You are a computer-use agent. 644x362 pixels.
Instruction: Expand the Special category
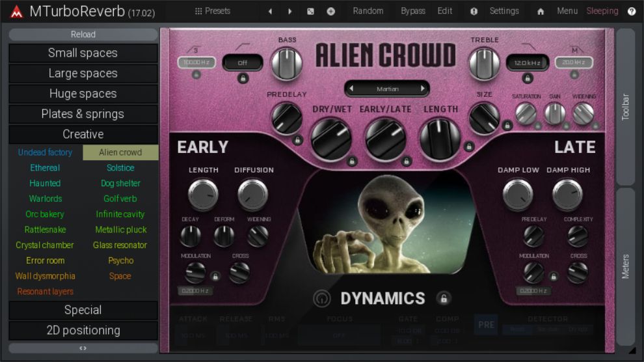(x=83, y=310)
